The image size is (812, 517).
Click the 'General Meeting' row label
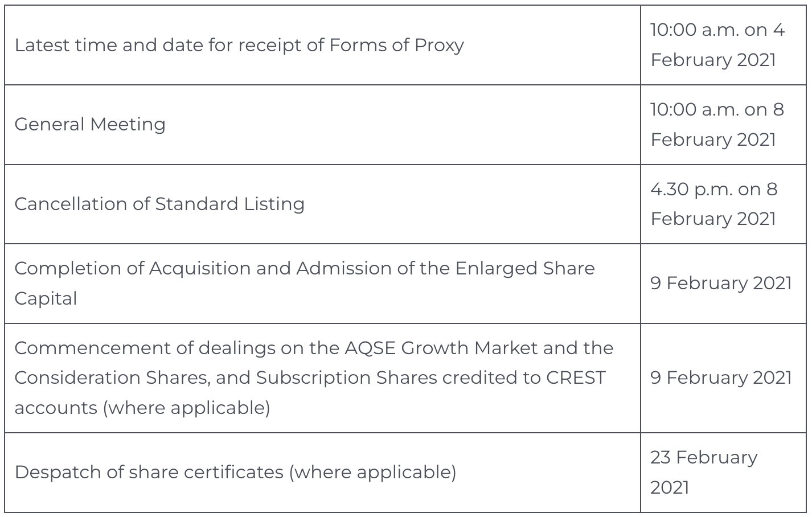click(x=90, y=124)
